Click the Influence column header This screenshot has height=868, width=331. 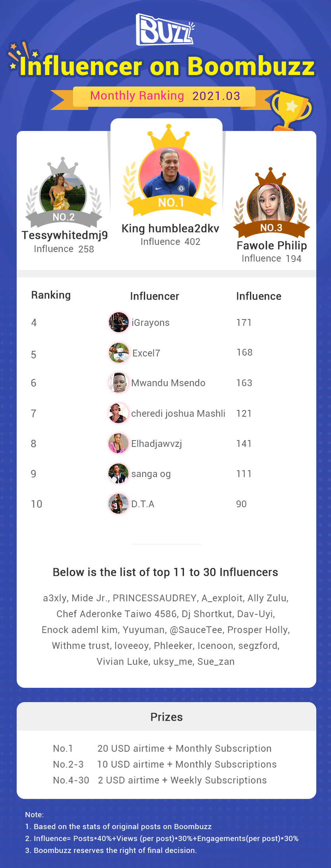(x=259, y=296)
